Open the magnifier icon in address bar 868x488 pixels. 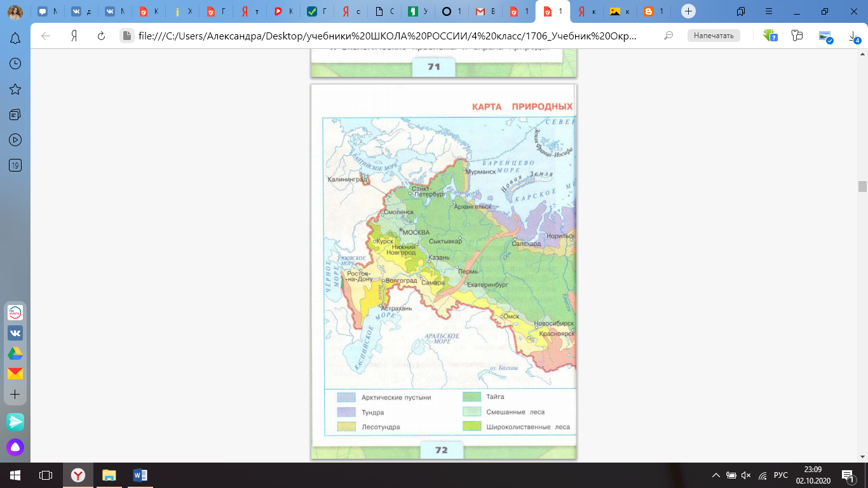[x=668, y=36]
